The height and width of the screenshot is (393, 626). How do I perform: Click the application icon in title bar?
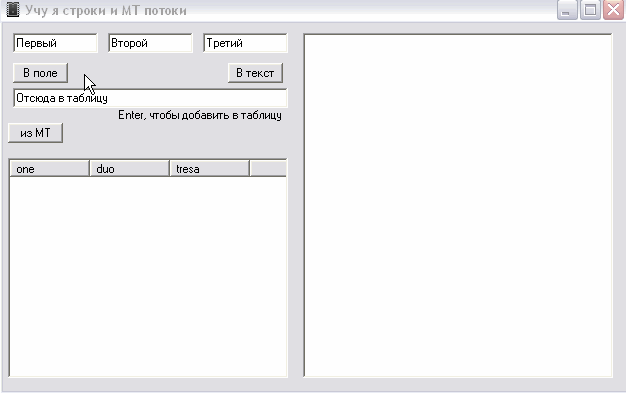(13, 10)
